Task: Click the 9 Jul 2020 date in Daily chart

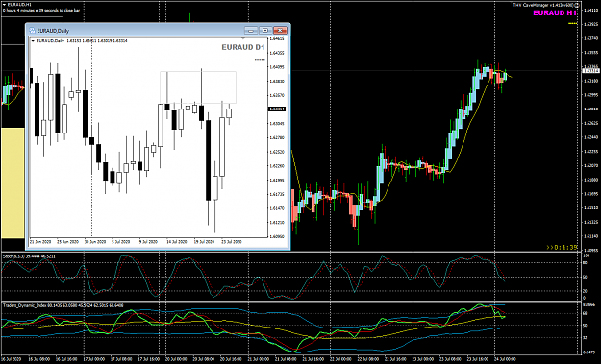Action: click(148, 242)
